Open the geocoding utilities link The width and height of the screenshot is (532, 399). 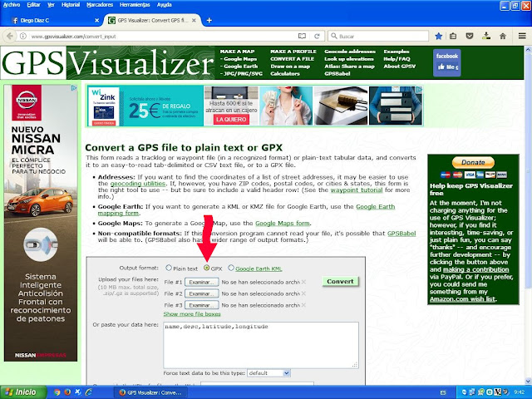[x=138, y=184]
